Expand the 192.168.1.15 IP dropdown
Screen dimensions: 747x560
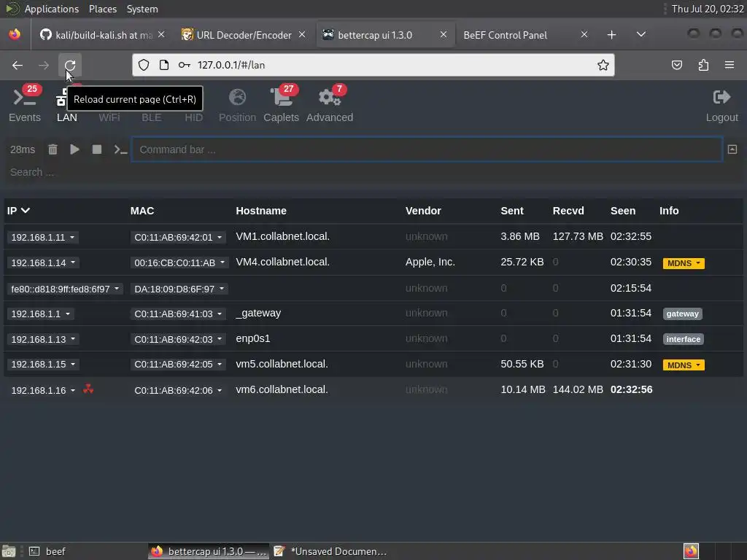tap(43, 365)
